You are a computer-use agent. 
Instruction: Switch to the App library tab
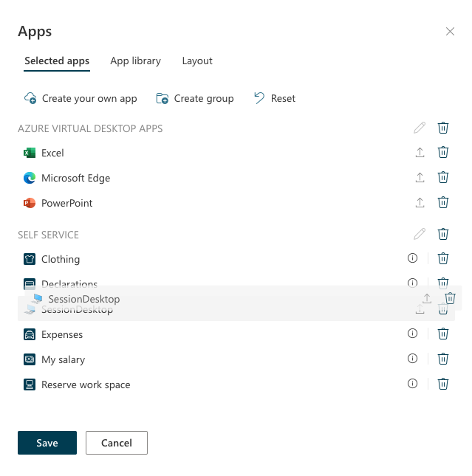(135, 61)
